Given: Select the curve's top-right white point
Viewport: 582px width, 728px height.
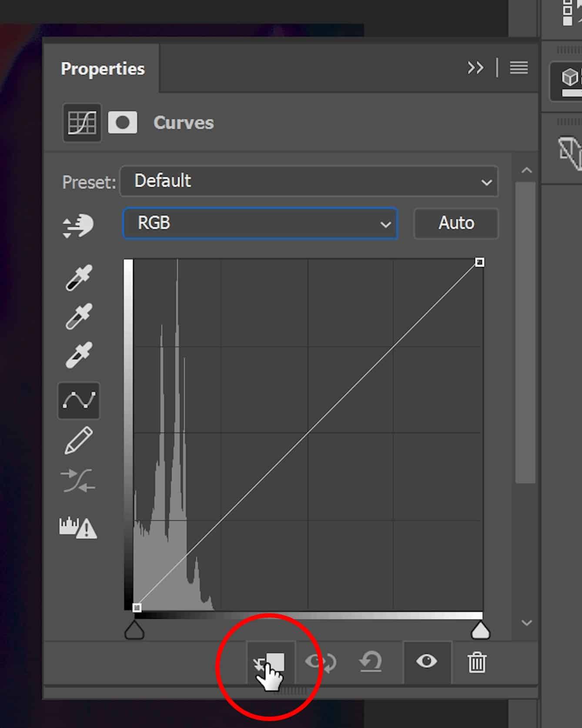Looking at the screenshot, I should 479,262.
